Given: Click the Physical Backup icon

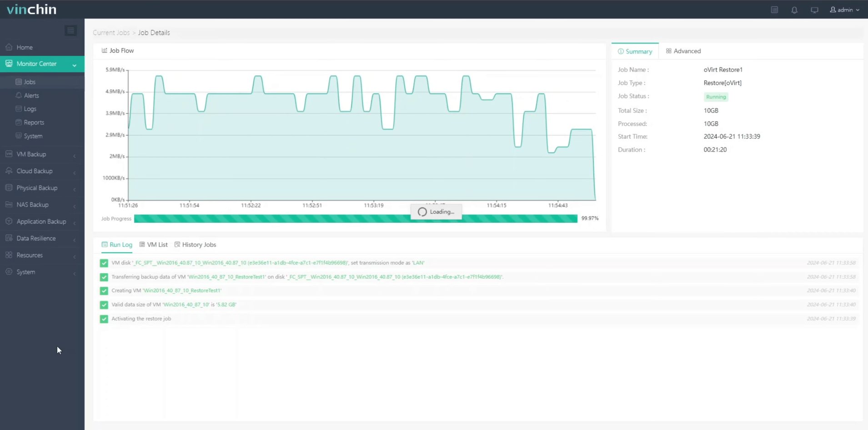Looking at the screenshot, I should point(9,188).
